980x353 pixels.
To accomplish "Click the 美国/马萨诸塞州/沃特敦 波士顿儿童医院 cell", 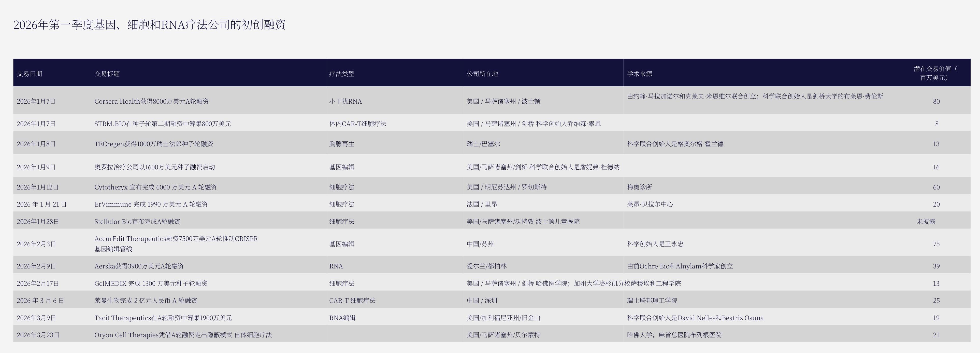I will point(523,222).
